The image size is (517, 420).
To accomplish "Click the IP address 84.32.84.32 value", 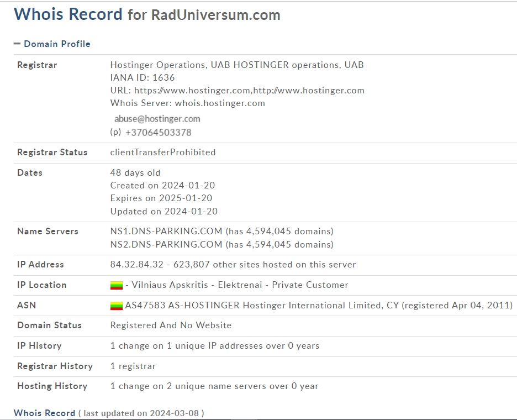I will pos(137,265).
